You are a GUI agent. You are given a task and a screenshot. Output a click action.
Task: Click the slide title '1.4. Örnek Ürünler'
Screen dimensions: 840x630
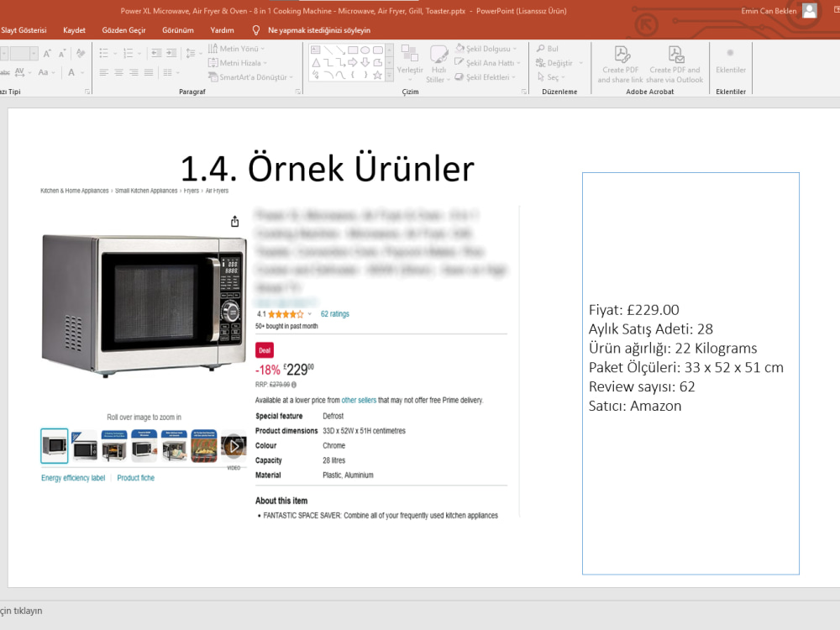coord(328,169)
